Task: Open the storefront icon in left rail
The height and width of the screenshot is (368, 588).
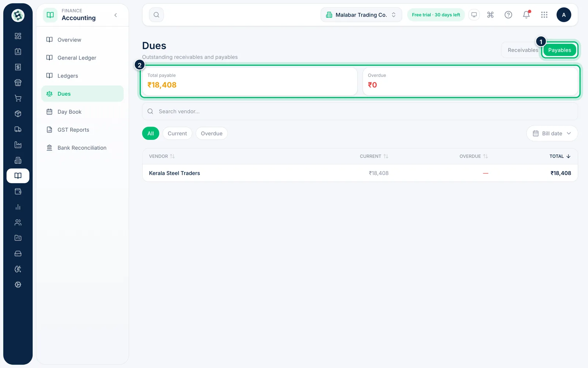Action: tap(18, 83)
